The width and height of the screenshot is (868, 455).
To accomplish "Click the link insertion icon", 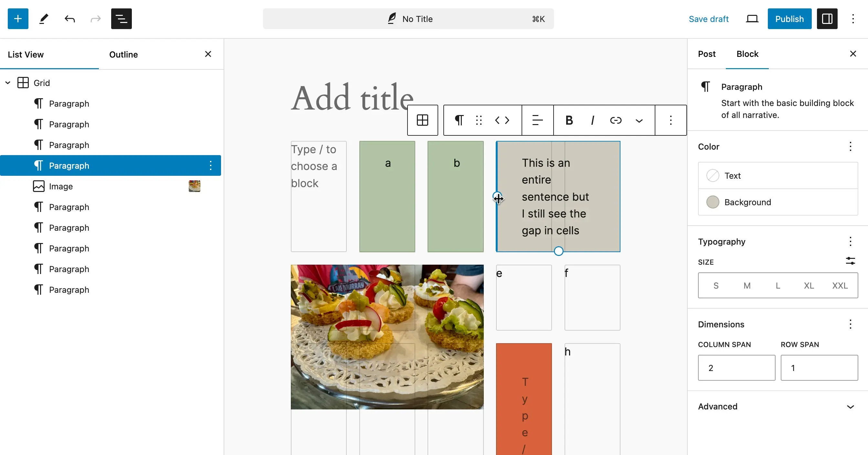I will click(x=615, y=120).
